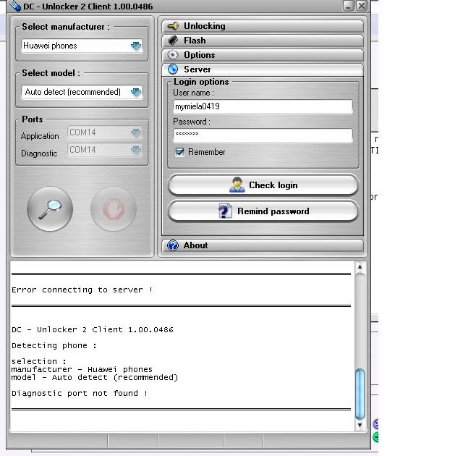
Task: Focus the User name input field
Action: coord(263,106)
